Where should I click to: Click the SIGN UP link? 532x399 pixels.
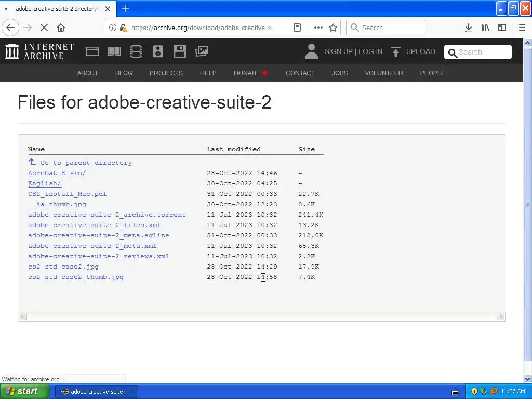coord(339,51)
